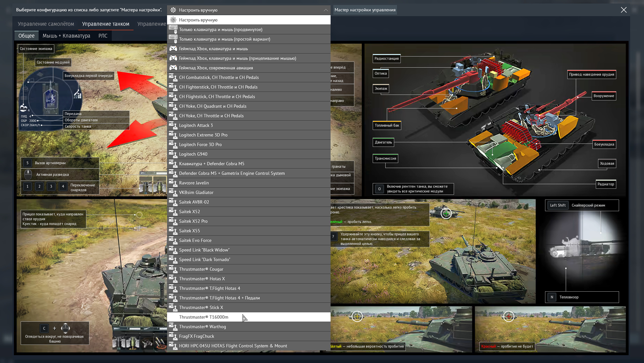Open the РЛС subtab
644x363 pixels.
103,36
